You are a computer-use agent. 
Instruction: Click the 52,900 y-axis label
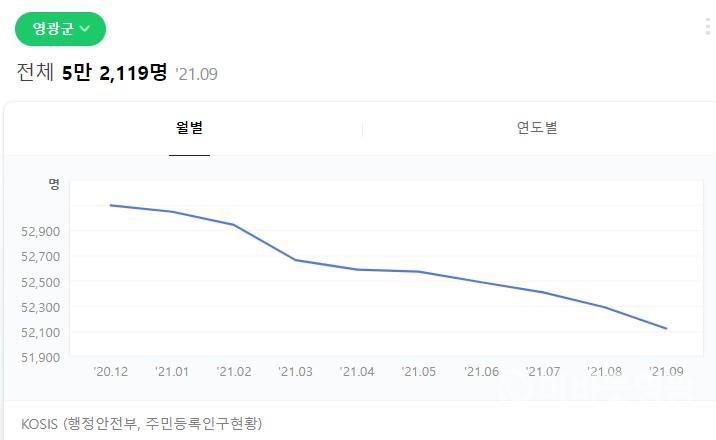41,232
